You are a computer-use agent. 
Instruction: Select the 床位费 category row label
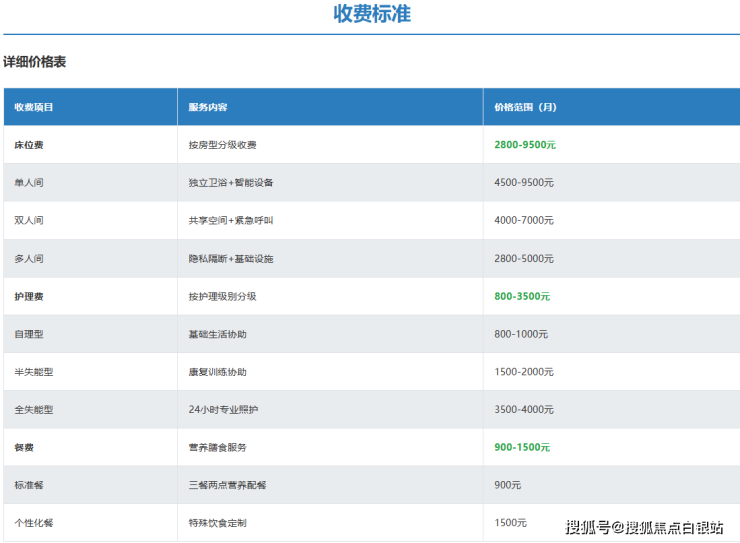tap(29, 145)
